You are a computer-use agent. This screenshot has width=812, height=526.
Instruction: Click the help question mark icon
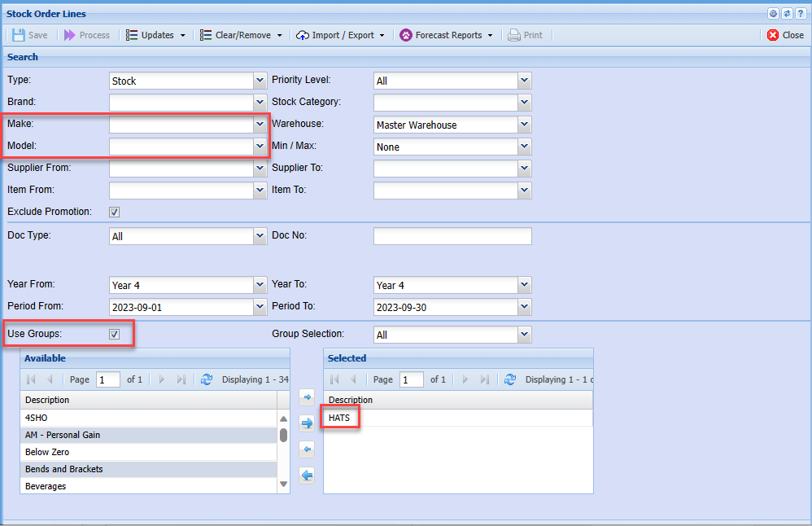point(800,13)
